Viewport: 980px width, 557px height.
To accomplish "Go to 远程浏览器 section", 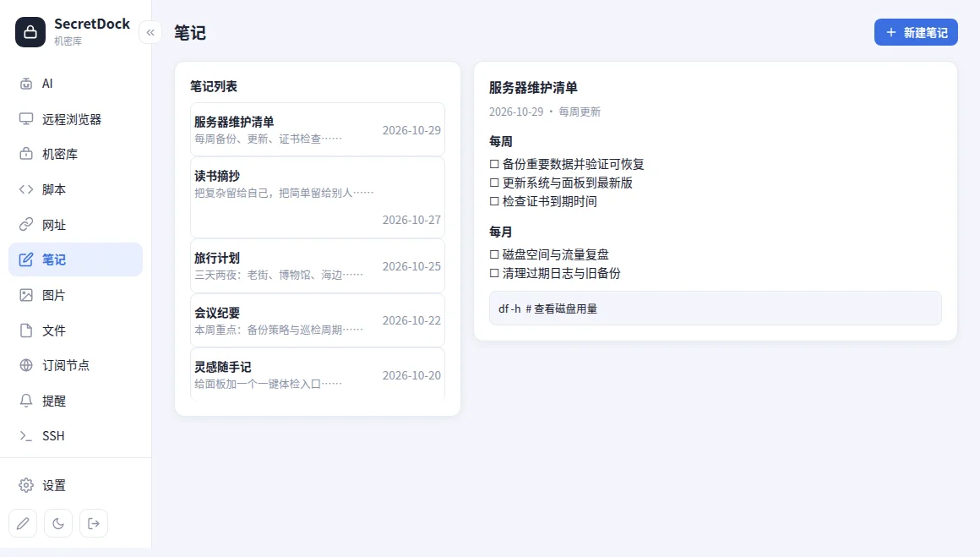I will [76, 119].
